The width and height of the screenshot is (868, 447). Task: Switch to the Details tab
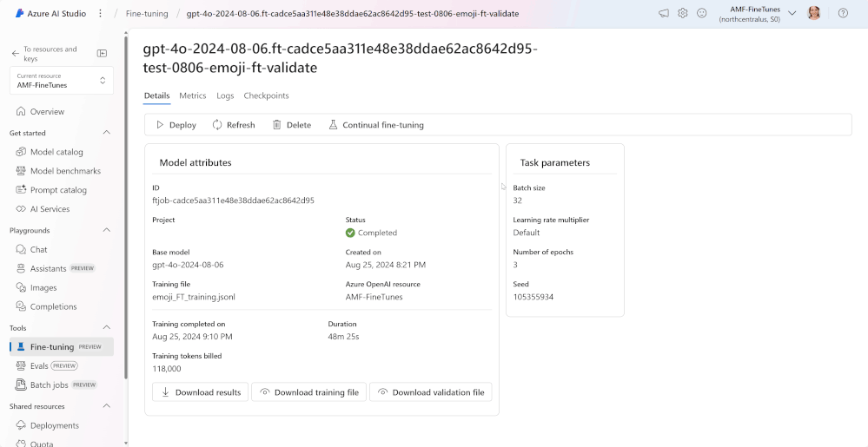click(x=156, y=95)
